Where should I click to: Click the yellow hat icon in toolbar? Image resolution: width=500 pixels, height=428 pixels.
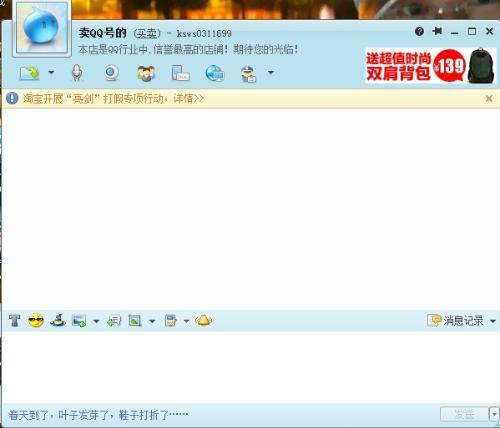(x=203, y=320)
